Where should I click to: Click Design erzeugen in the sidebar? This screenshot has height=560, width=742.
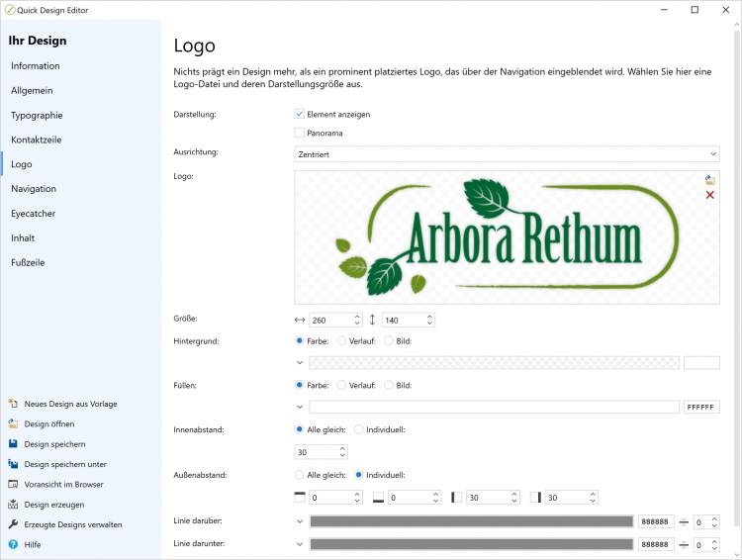pyautogui.click(x=53, y=505)
